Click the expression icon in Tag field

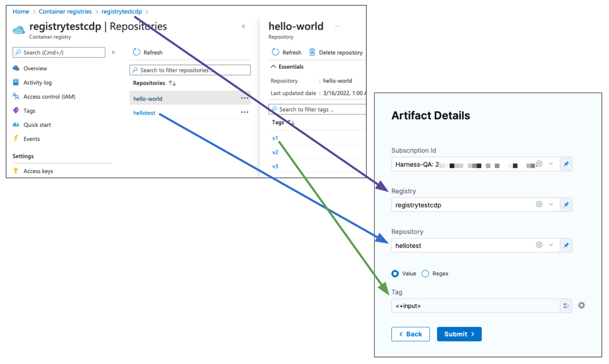(566, 306)
